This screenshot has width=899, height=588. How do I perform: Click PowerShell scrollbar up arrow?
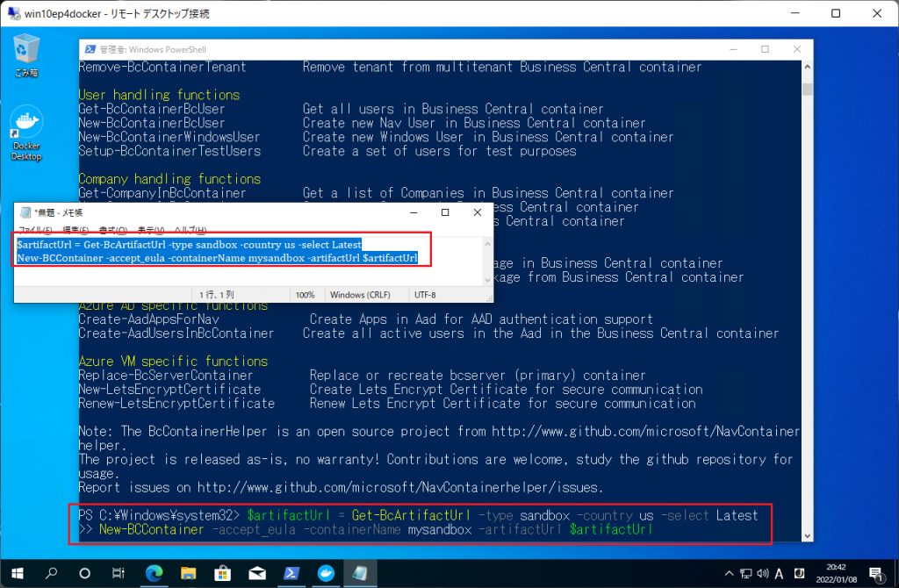click(x=808, y=67)
